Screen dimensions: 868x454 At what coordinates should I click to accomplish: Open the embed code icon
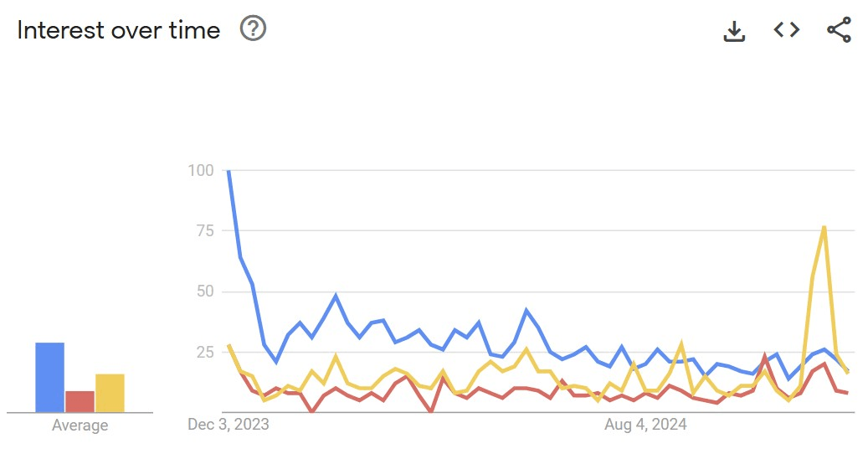click(x=786, y=30)
